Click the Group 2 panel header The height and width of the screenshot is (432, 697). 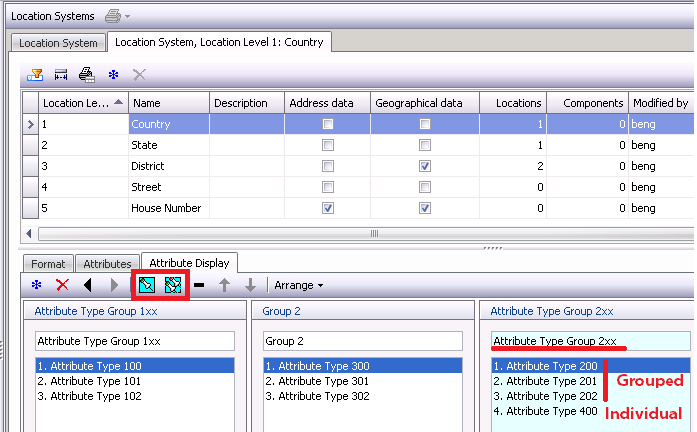point(363,311)
